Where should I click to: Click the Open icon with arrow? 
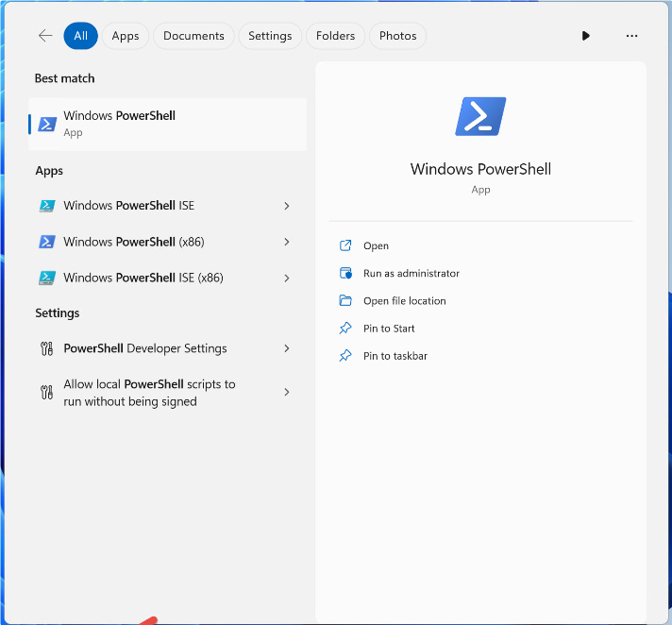point(345,245)
